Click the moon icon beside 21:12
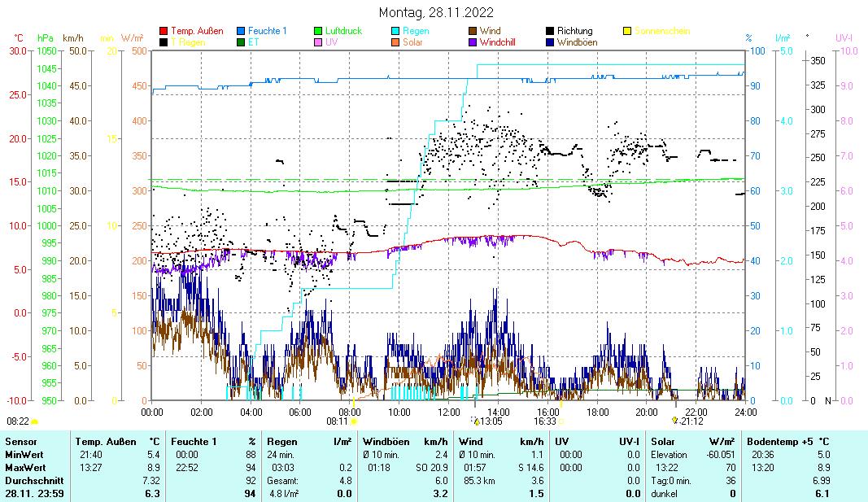The image size is (868, 502). pos(674,421)
